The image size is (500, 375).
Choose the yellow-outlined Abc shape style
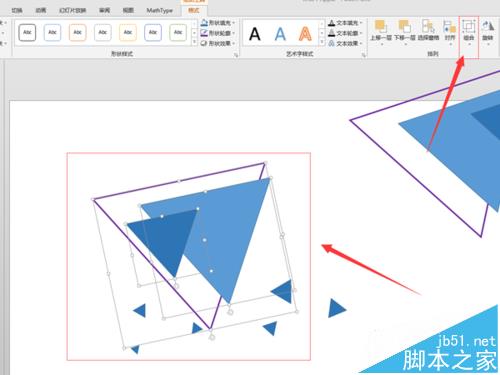tap(128, 33)
